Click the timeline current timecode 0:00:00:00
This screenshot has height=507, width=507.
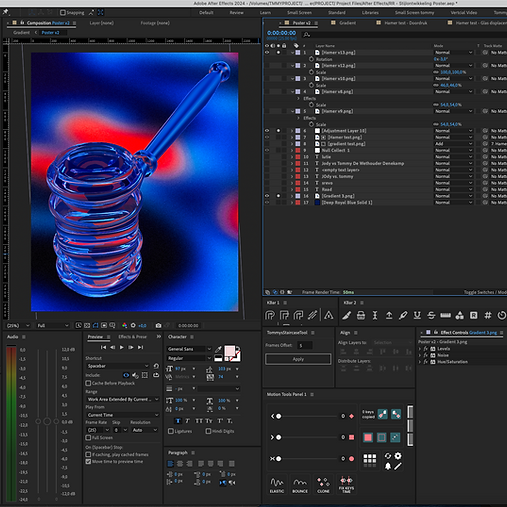(x=281, y=33)
